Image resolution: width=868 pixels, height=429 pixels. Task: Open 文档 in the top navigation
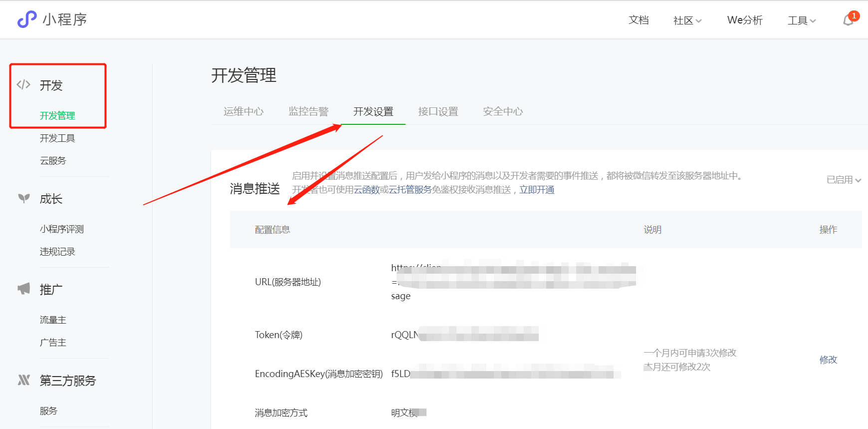pos(639,20)
